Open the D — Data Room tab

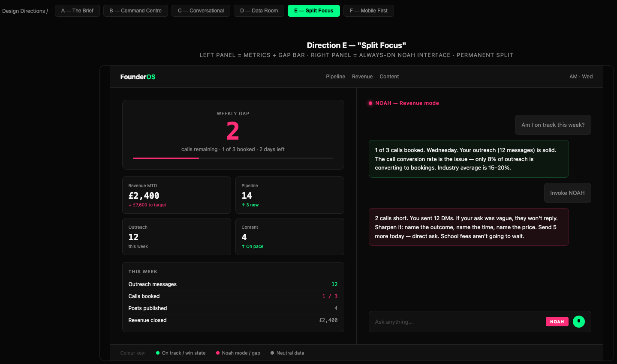point(259,11)
